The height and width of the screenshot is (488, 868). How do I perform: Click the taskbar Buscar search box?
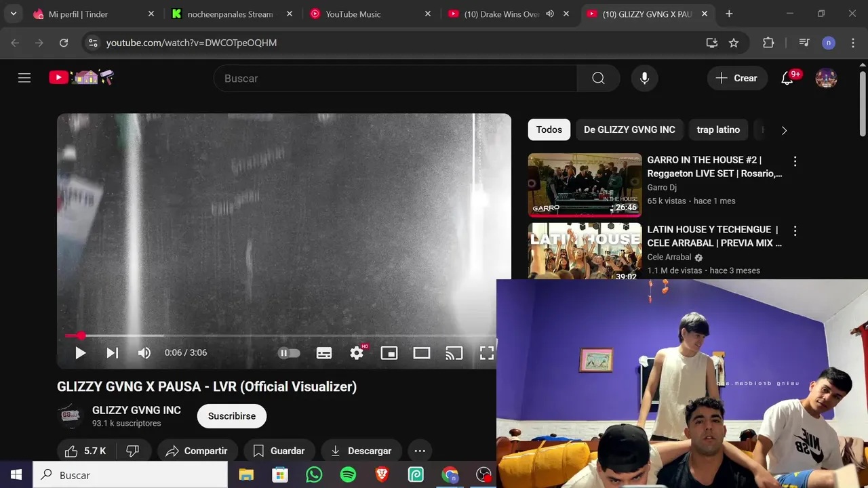point(130,475)
